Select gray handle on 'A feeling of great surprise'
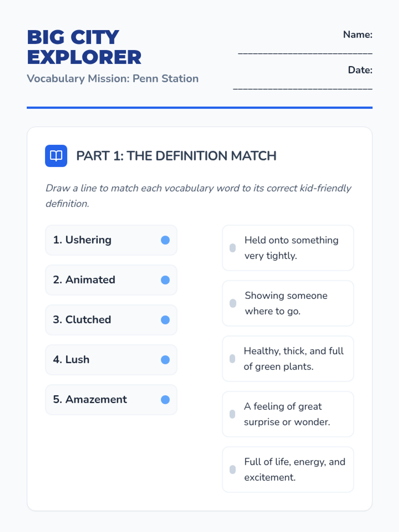Viewport: 399px width, 532px height. click(232, 414)
